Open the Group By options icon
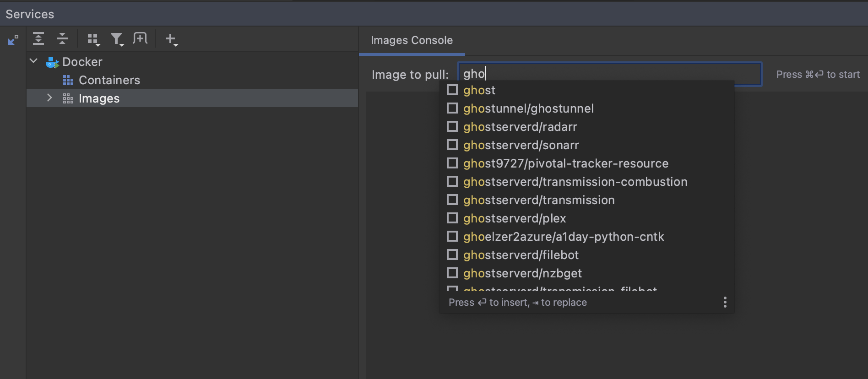Screen dimensions: 868x379 [x=93, y=40]
